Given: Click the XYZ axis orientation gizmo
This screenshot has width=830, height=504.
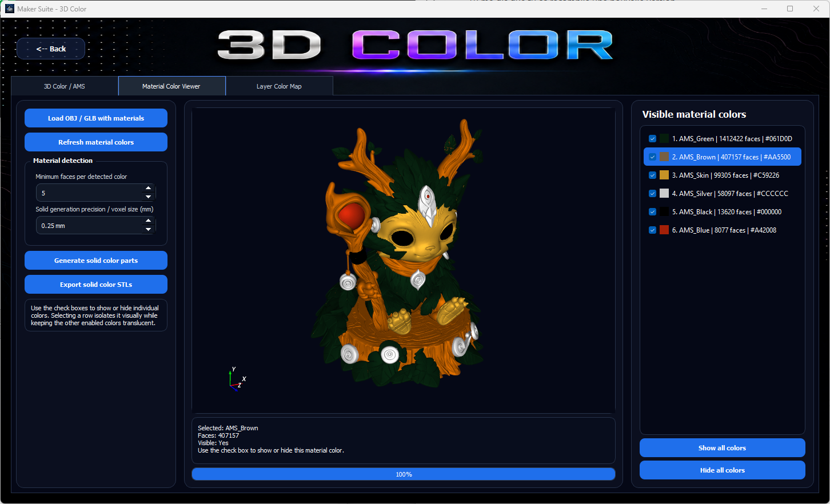Looking at the screenshot, I should 237,379.
